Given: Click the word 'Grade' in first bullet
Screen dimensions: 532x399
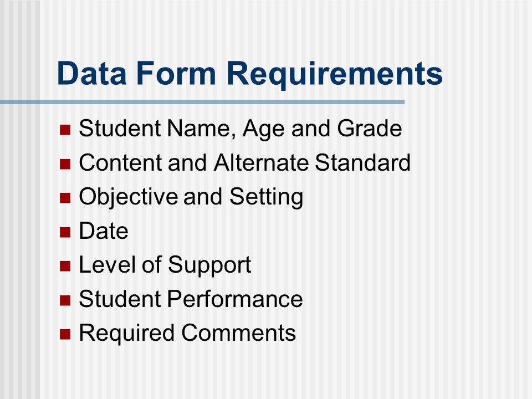Looking at the screenshot, I should (370, 129).
